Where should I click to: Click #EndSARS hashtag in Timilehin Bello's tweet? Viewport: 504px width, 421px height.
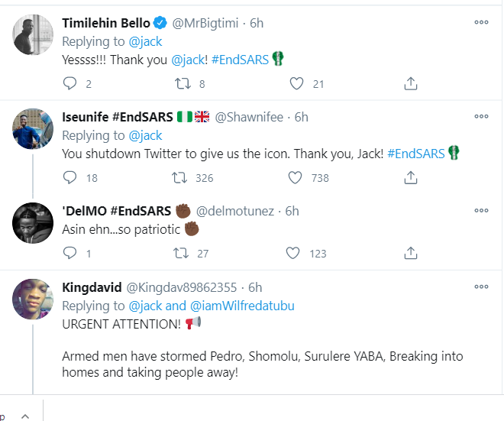pyautogui.click(x=243, y=60)
